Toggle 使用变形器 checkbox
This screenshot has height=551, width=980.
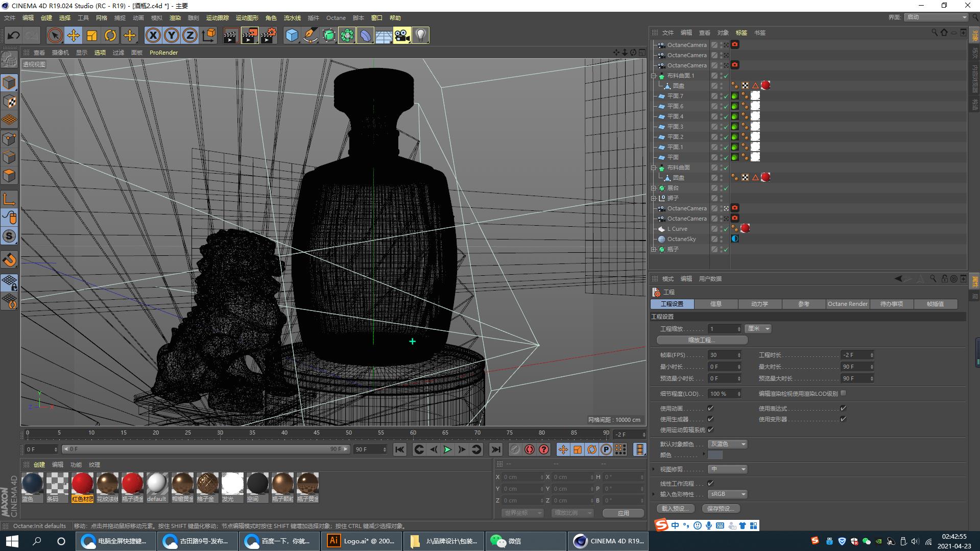[x=843, y=419]
